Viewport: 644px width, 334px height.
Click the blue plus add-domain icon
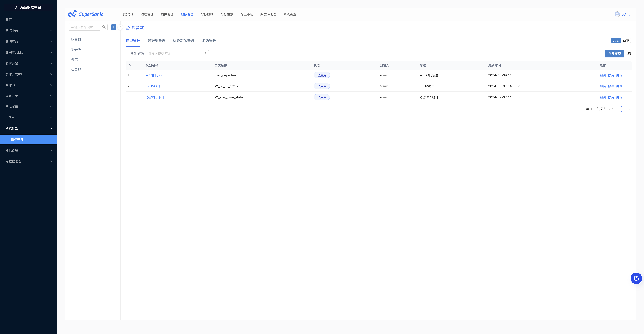[x=114, y=27]
